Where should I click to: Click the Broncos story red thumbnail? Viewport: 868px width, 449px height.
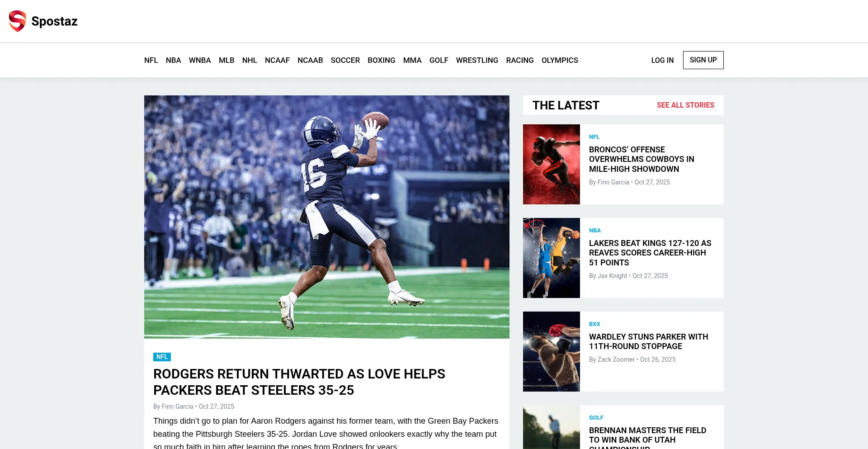coord(551,164)
